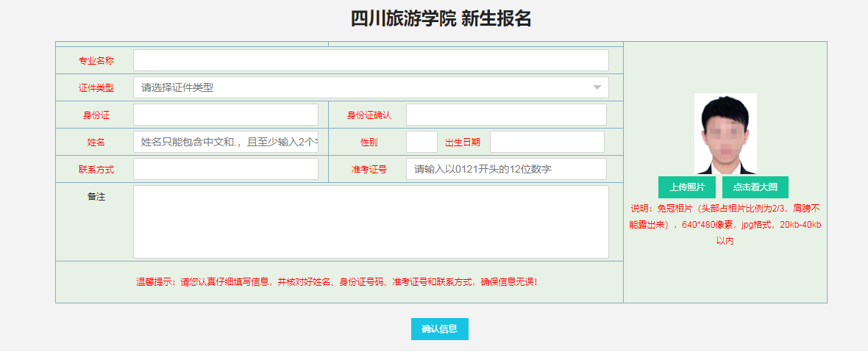
Task: Click the 准考证号 label
Action: pyautogui.click(x=369, y=170)
